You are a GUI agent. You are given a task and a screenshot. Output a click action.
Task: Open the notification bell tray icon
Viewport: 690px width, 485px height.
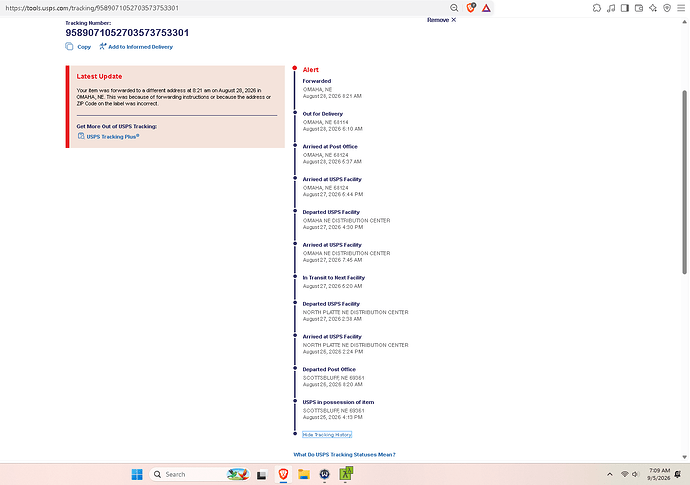tap(678, 474)
